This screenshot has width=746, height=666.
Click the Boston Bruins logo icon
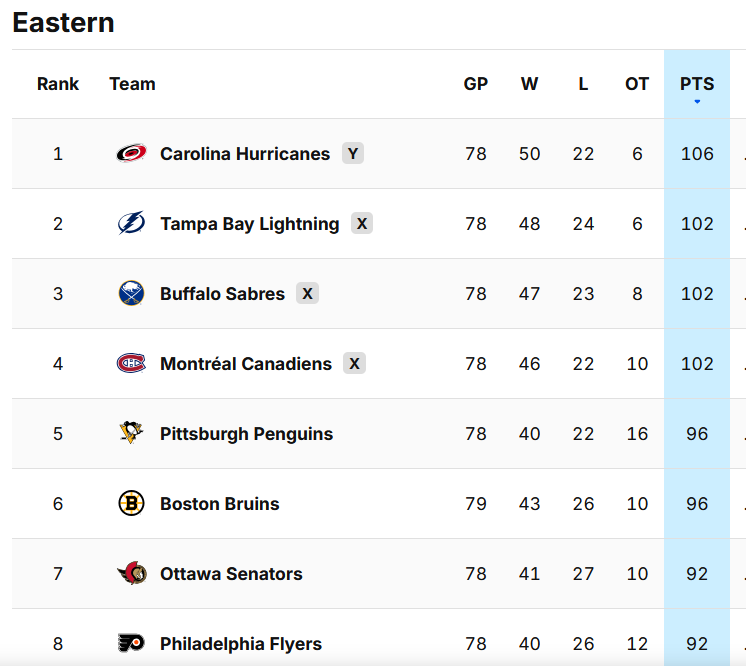(x=131, y=504)
